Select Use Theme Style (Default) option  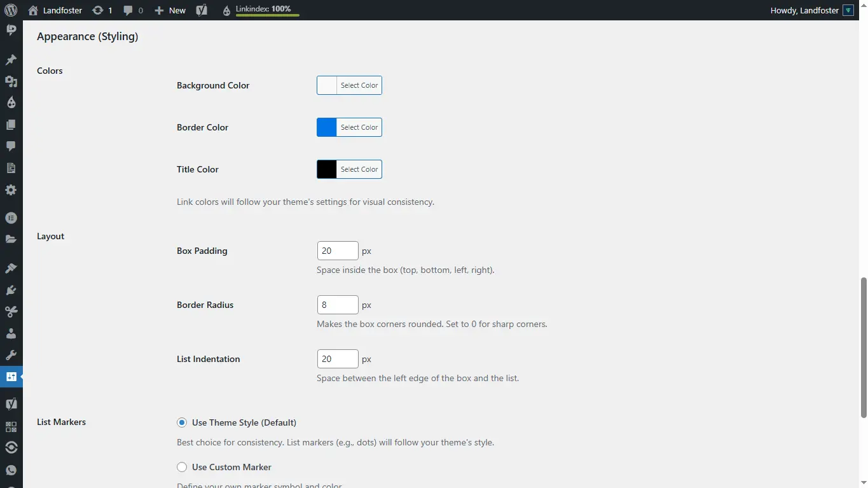pos(182,422)
